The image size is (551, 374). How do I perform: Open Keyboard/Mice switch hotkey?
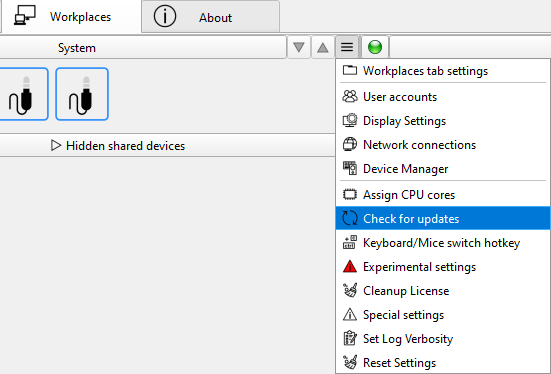tap(443, 243)
